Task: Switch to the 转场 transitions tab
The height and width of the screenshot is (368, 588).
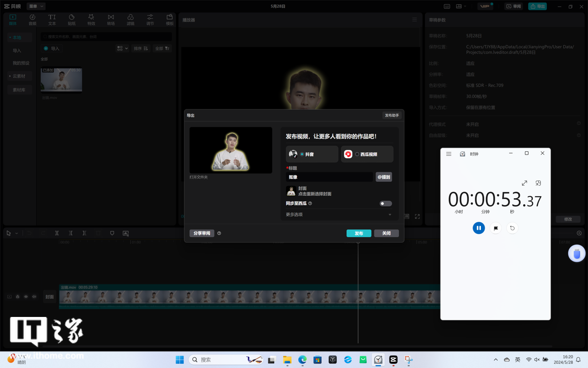Action: pyautogui.click(x=111, y=19)
